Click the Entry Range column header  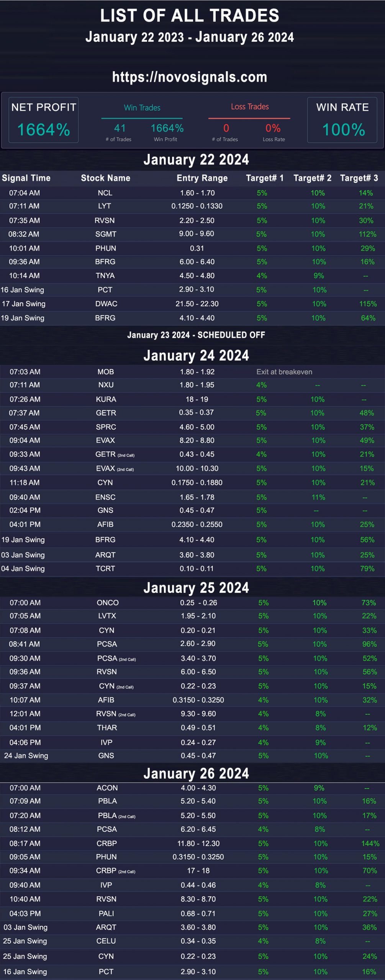[202, 178]
